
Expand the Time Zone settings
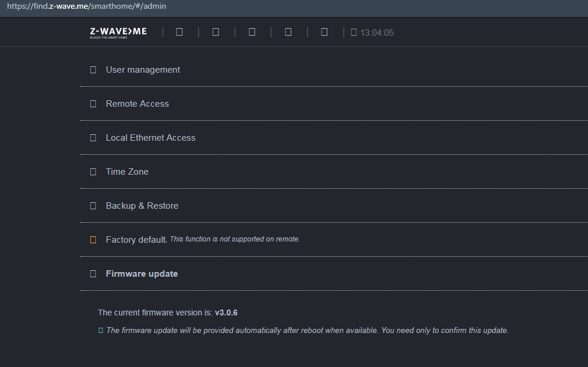[x=127, y=172]
